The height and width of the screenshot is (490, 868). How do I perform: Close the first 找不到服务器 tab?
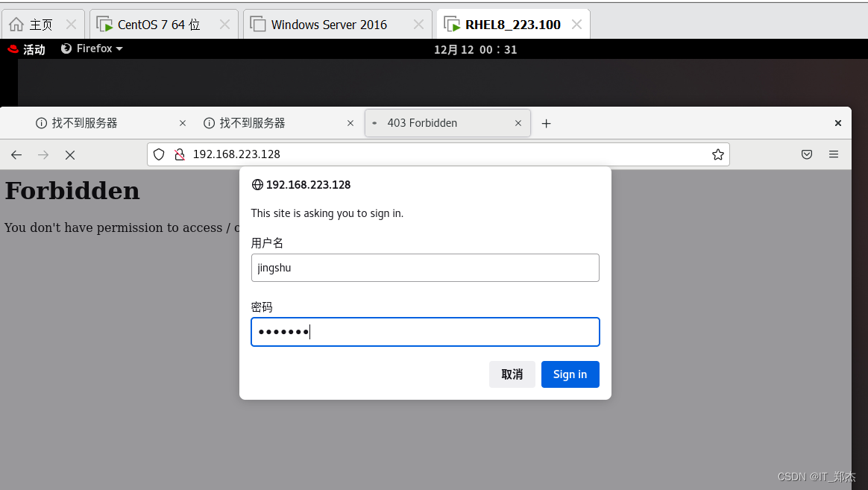(x=183, y=123)
